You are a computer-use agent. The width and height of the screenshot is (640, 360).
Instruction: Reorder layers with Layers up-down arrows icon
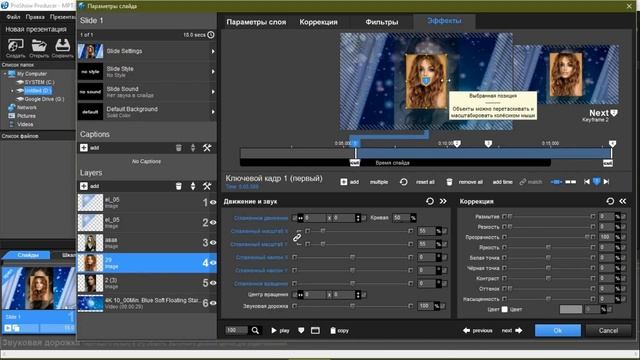[x=193, y=186]
